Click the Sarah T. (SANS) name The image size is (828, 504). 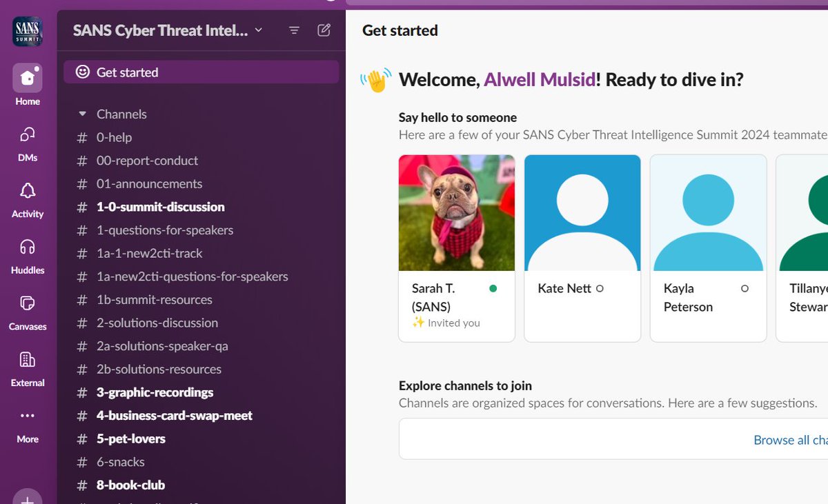(433, 297)
